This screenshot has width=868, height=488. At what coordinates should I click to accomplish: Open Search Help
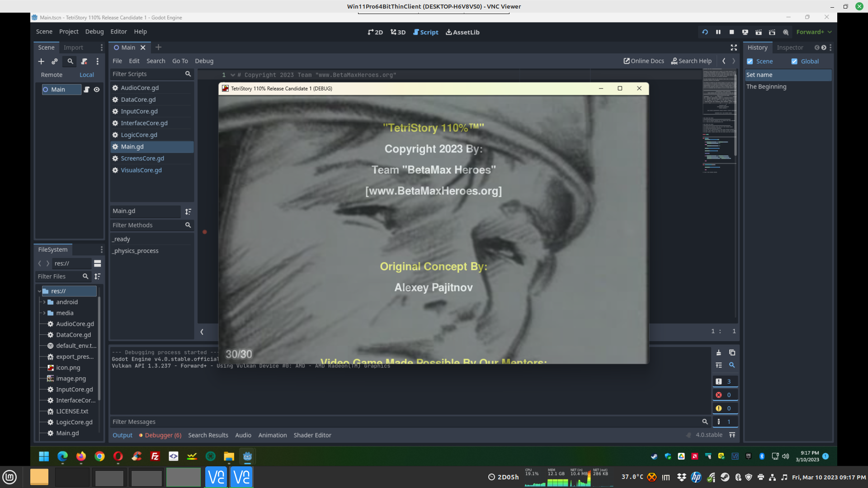(691, 61)
